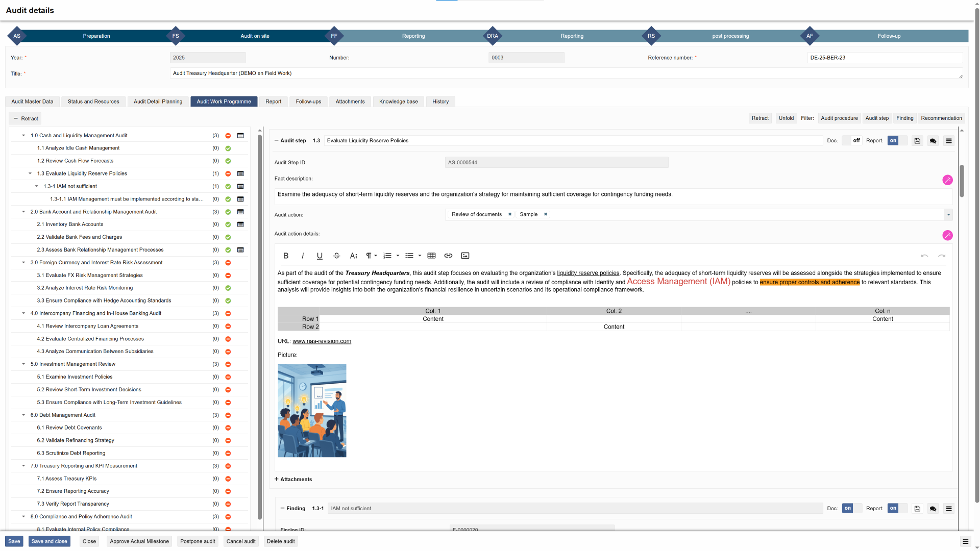Switch to Audit Detail Planning tab

tap(158, 102)
